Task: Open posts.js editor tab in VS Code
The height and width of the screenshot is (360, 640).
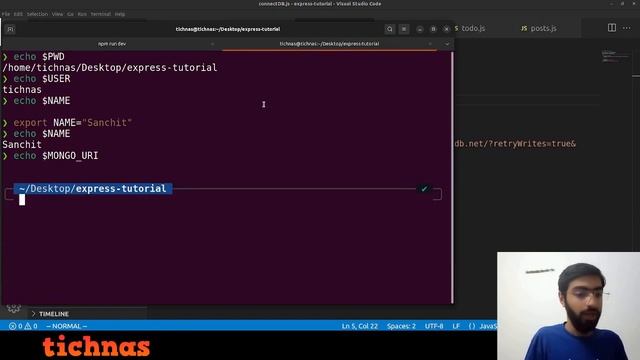Action: click(x=539, y=28)
